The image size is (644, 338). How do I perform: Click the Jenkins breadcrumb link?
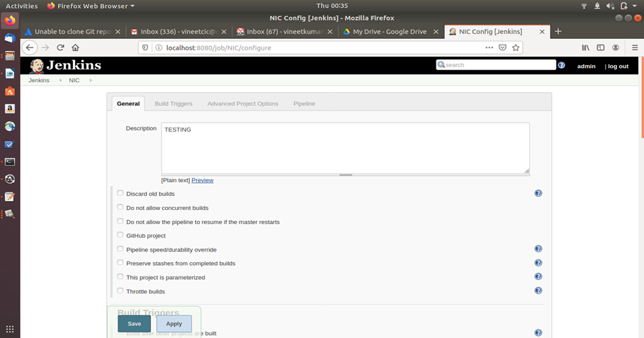pyautogui.click(x=39, y=81)
